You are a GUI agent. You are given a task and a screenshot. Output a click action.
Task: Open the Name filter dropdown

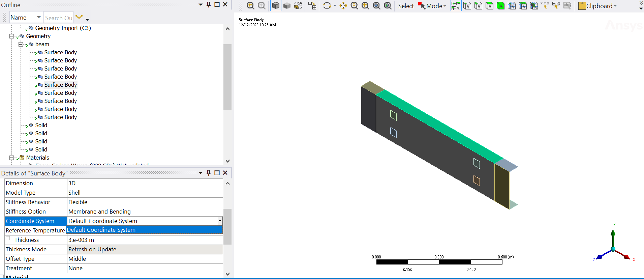pyautogui.click(x=39, y=17)
